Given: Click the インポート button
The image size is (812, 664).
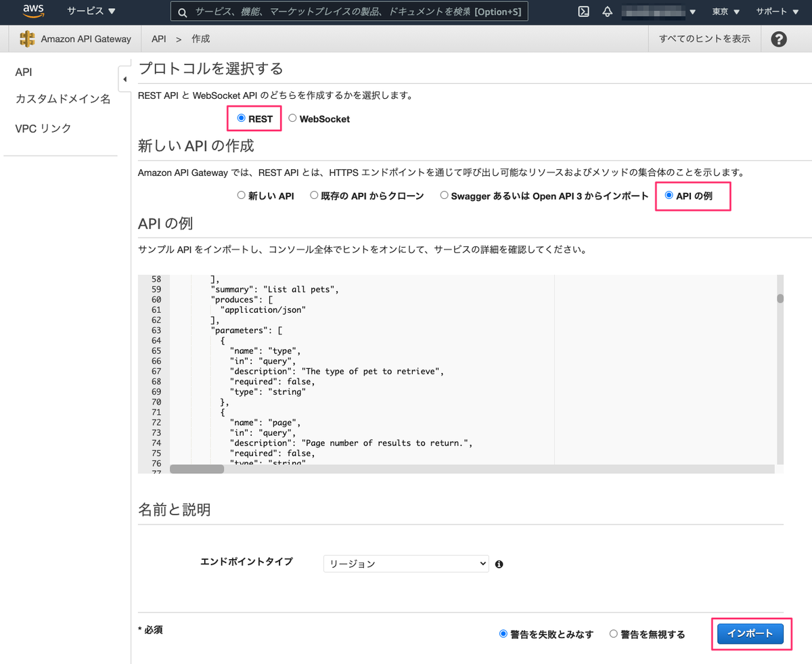Looking at the screenshot, I should point(750,634).
